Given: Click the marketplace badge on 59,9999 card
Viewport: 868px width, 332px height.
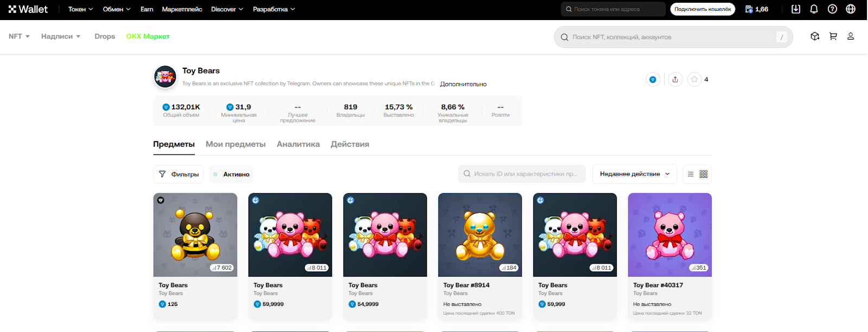Looking at the screenshot, I should tap(256, 200).
